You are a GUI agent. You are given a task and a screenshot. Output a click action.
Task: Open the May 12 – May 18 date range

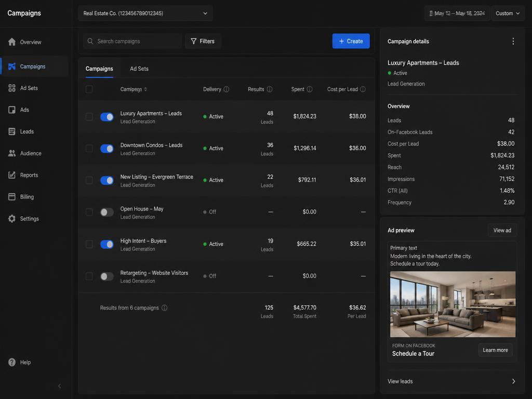tap(457, 13)
